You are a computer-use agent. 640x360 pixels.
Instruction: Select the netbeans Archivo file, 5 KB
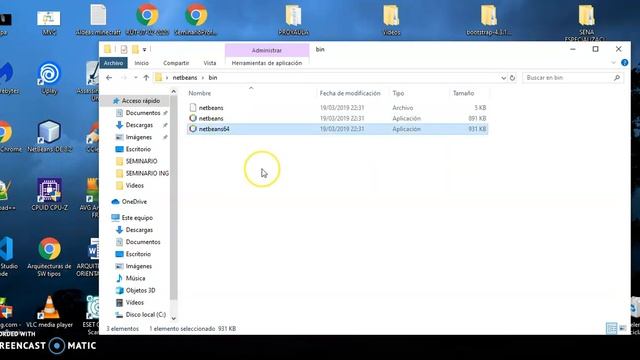tap(337, 108)
